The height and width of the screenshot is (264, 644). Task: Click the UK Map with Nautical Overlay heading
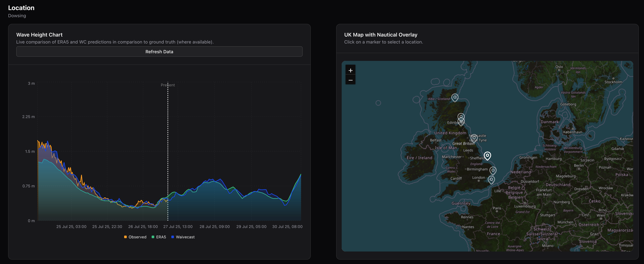pos(381,35)
